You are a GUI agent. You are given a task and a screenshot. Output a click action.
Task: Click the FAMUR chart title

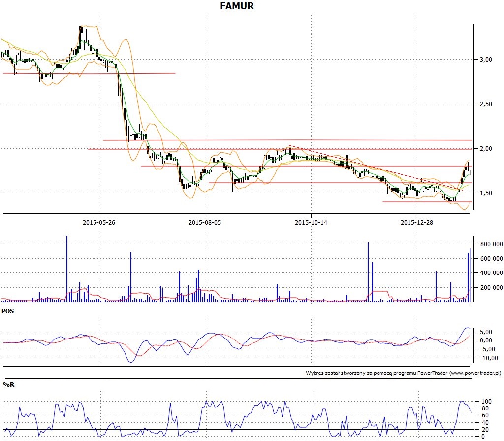pos(237,6)
